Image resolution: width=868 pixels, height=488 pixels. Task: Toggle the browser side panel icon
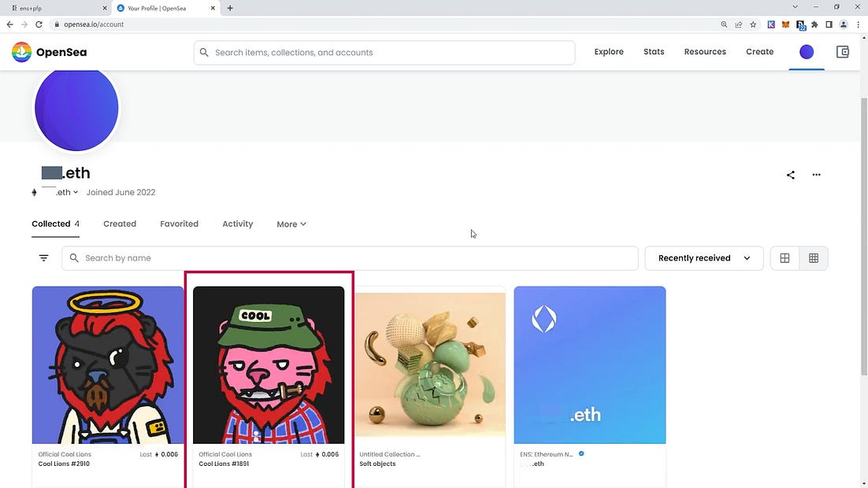(829, 24)
